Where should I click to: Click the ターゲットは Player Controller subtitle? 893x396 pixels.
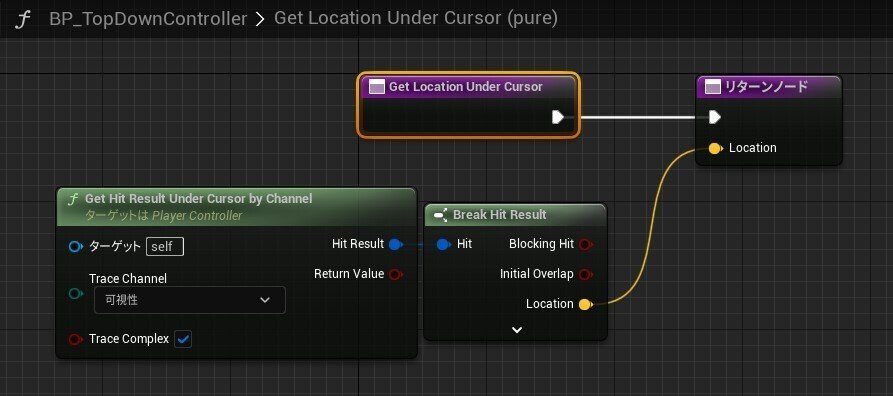point(163,216)
